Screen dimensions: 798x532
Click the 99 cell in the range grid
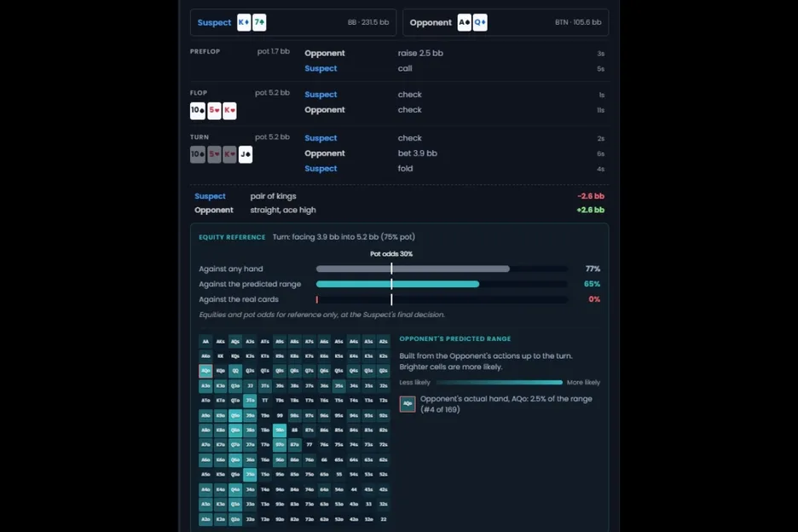280,415
